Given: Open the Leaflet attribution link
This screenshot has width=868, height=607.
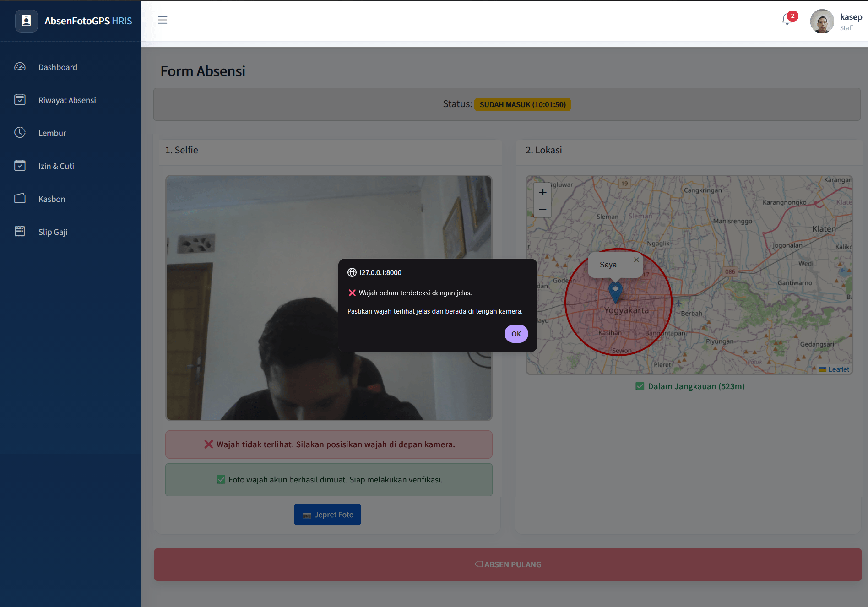Looking at the screenshot, I should 838,369.
